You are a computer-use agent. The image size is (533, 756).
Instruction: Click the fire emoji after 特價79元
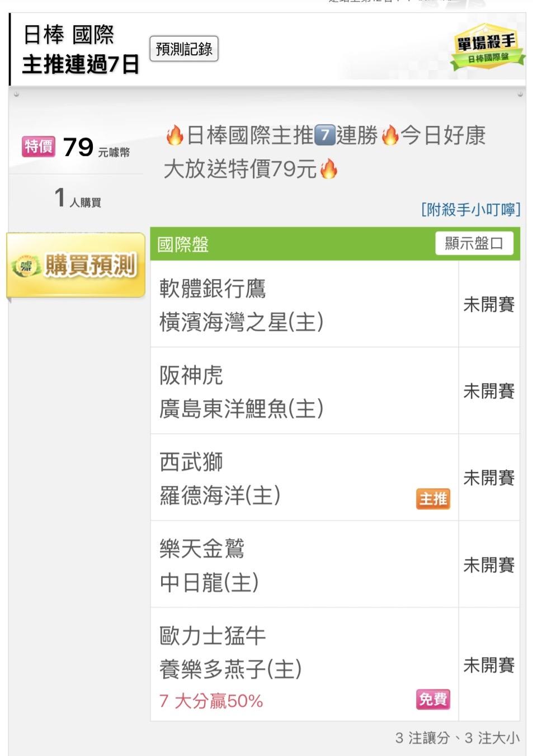(x=329, y=169)
